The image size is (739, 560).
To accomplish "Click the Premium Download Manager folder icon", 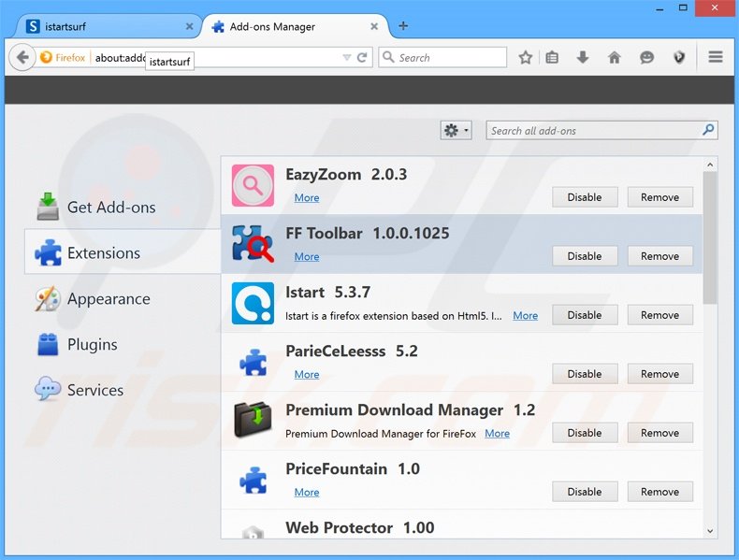I will point(254,419).
